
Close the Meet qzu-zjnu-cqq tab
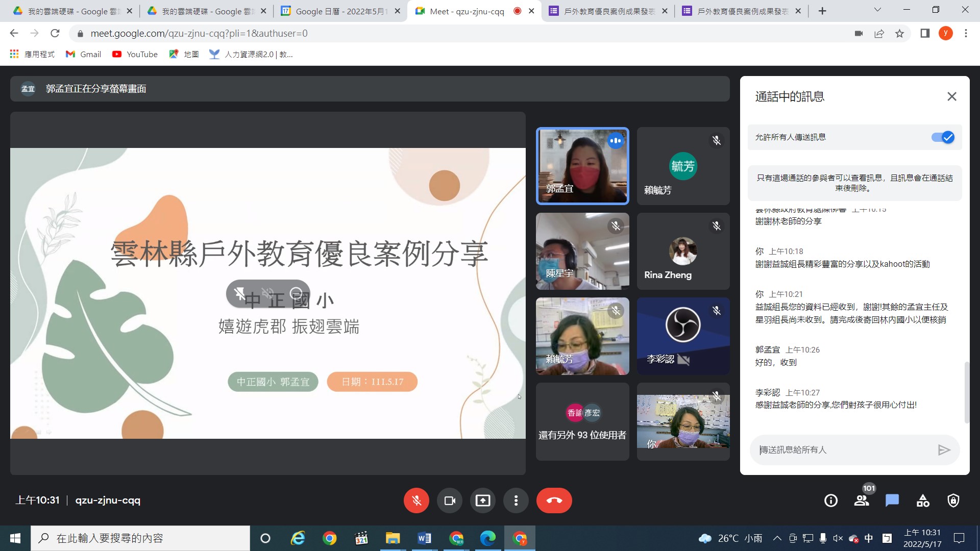point(531,11)
